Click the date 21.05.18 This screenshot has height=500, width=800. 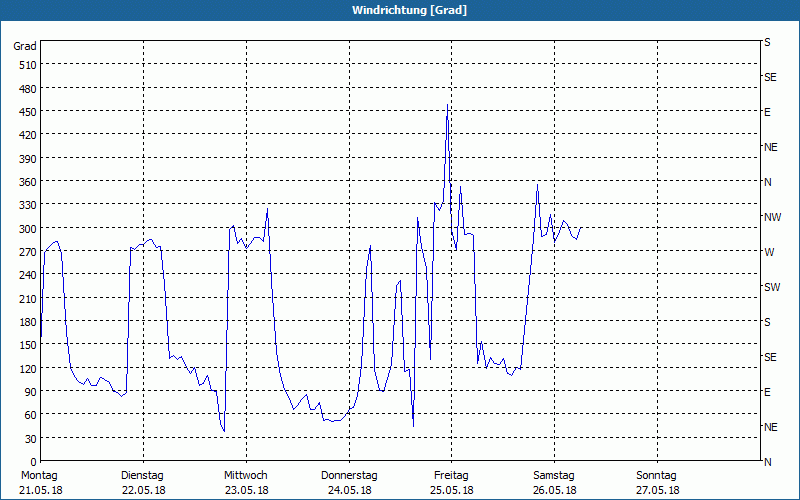41,491
